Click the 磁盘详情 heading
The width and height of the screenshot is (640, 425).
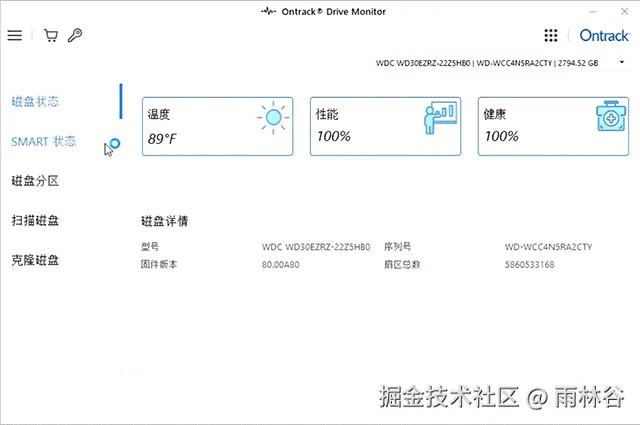pos(164,221)
